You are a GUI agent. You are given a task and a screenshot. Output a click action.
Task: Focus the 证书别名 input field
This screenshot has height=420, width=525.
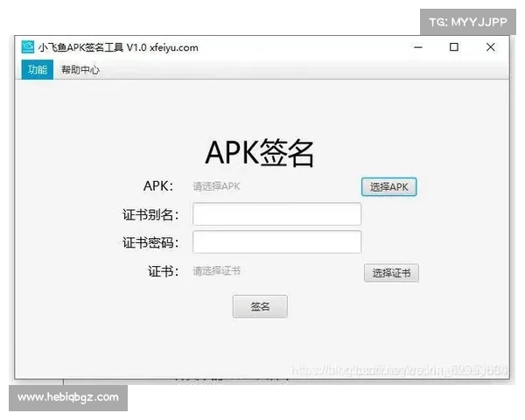point(276,213)
